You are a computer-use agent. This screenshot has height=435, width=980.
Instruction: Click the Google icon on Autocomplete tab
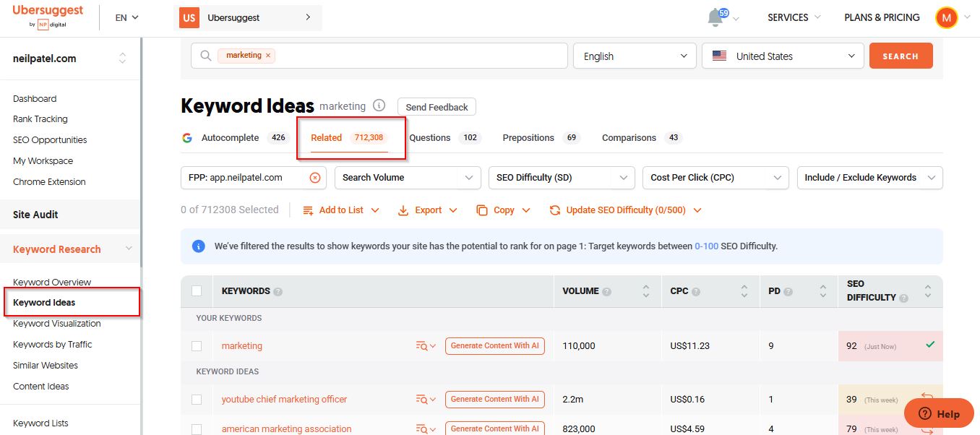point(187,137)
